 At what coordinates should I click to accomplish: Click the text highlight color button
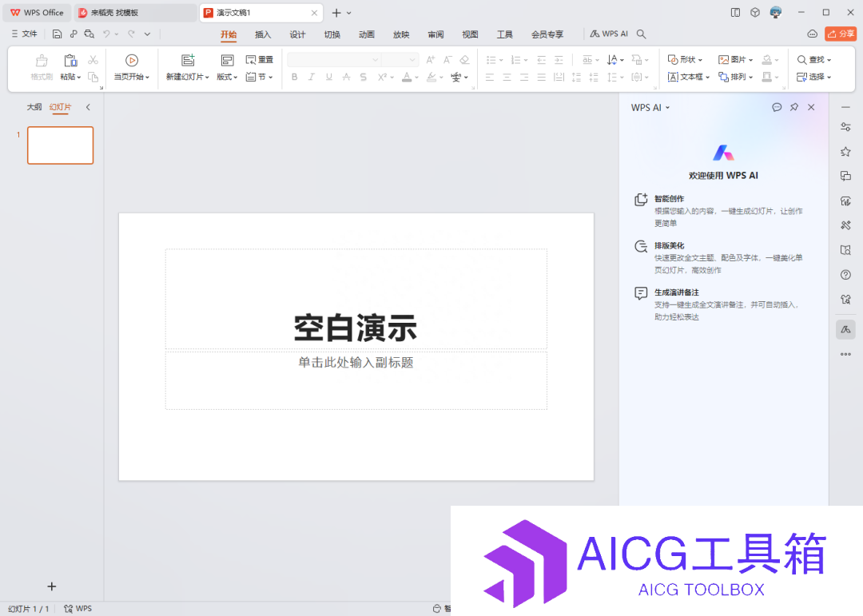click(431, 77)
